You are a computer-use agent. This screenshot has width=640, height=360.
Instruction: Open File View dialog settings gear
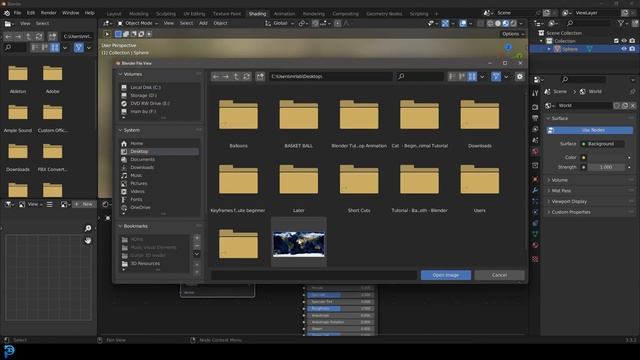click(x=519, y=76)
